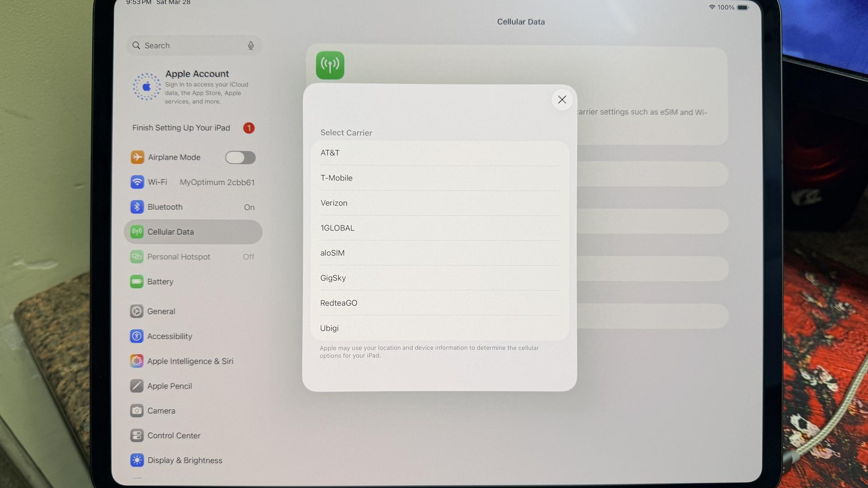The image size is (868, 488).
Task: Open Battery settings via its icon
Action: pyautogui.click(x=137, y=282)
